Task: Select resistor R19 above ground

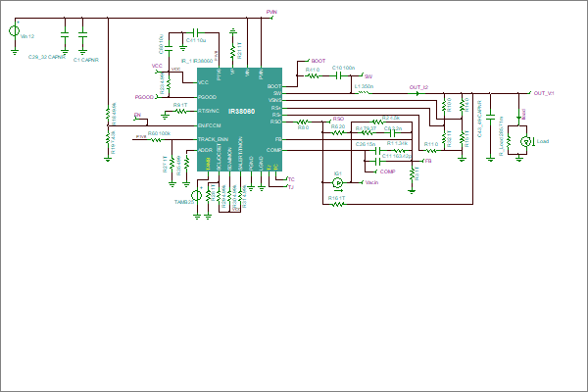Action: point(108,136)
